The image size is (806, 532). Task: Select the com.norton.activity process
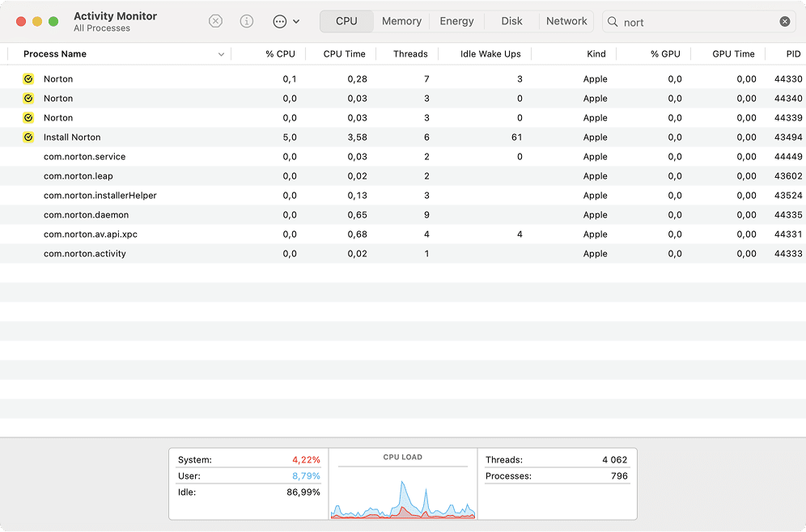tap(403, 254)
